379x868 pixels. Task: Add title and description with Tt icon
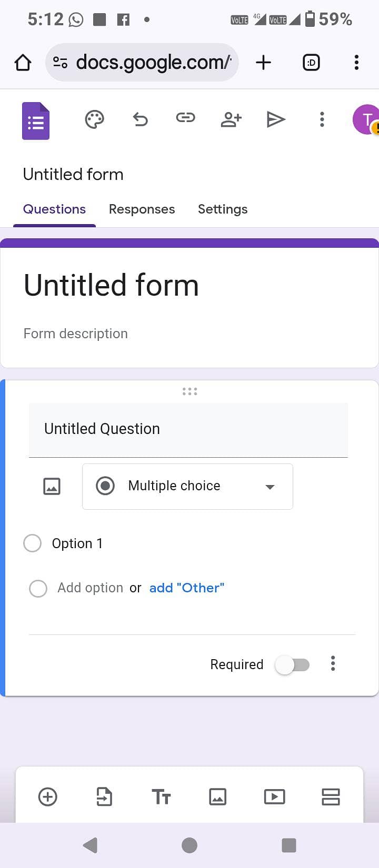pos(161,796)
